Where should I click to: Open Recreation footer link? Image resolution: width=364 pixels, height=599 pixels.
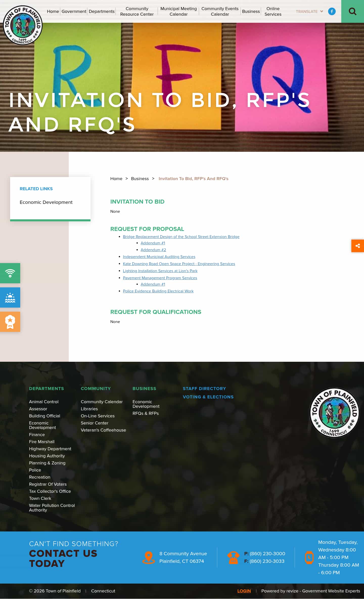40,477
